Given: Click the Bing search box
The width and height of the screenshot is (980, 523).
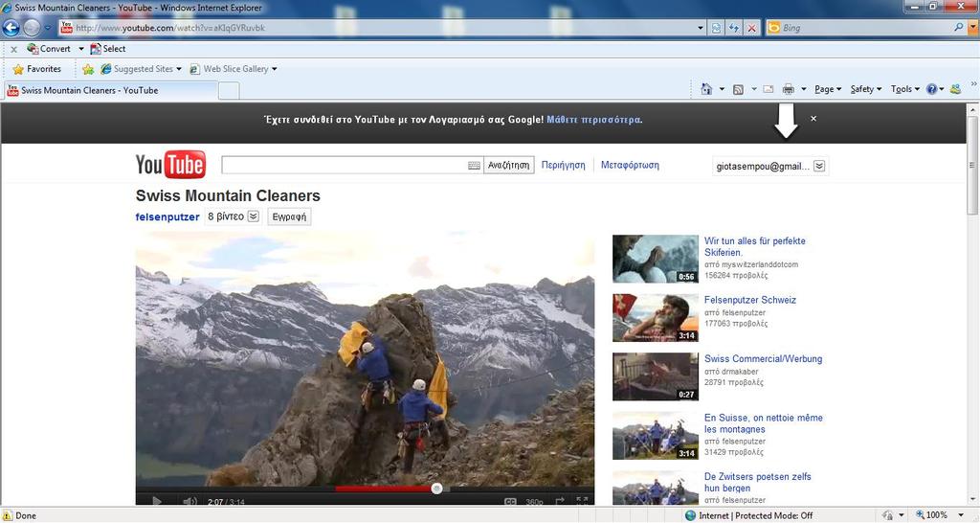Looking at the screenshot, I should (x=865, y=28).
